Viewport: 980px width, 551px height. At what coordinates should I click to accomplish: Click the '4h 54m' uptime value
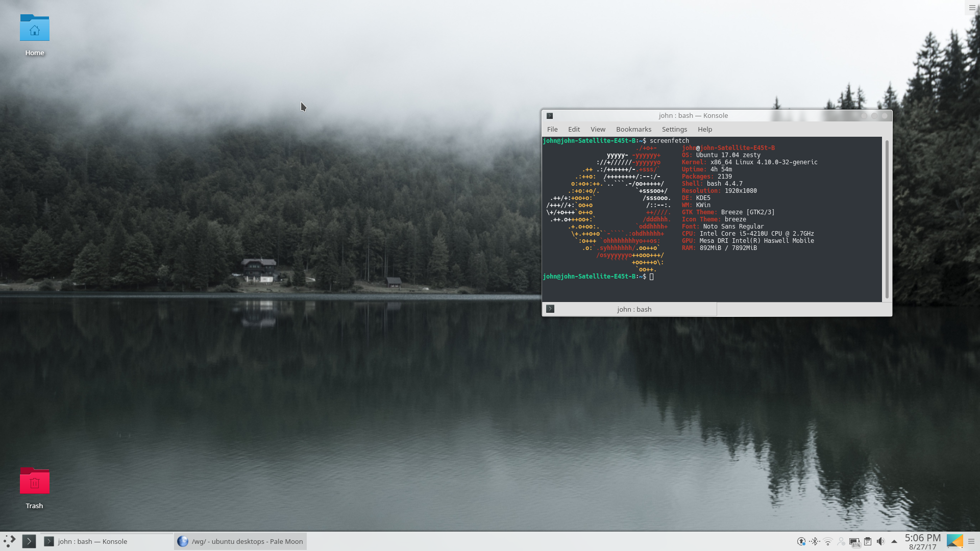coord(721,169)
